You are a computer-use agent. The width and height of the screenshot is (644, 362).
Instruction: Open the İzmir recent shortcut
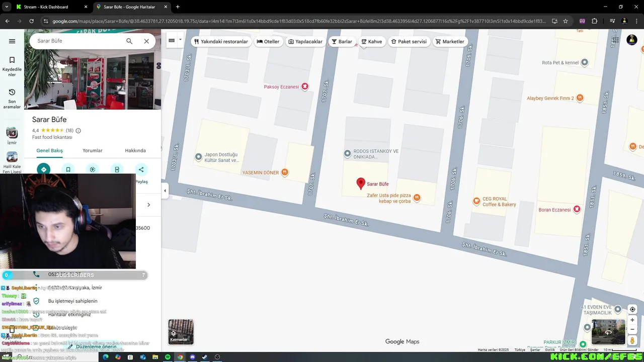coord(12,136)
